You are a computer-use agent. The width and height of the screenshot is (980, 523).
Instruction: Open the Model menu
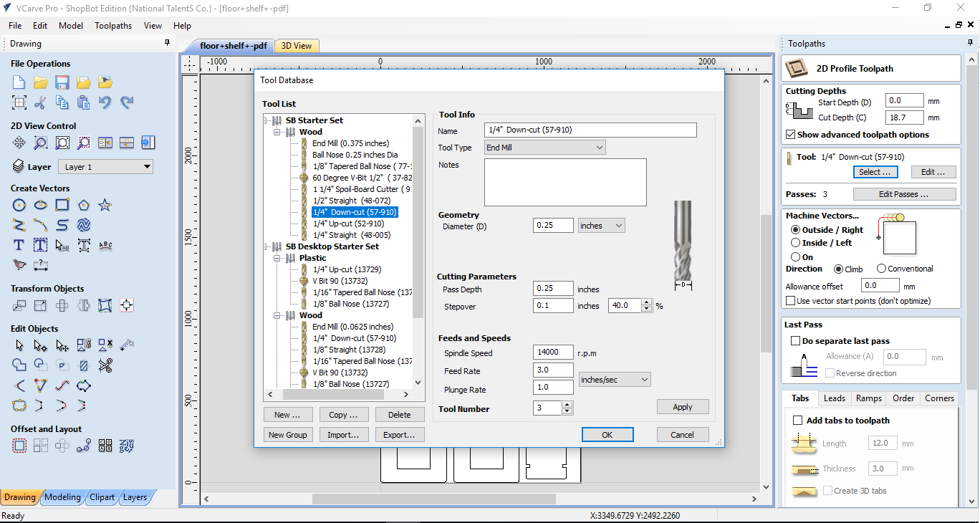click(x=71, y=25)
